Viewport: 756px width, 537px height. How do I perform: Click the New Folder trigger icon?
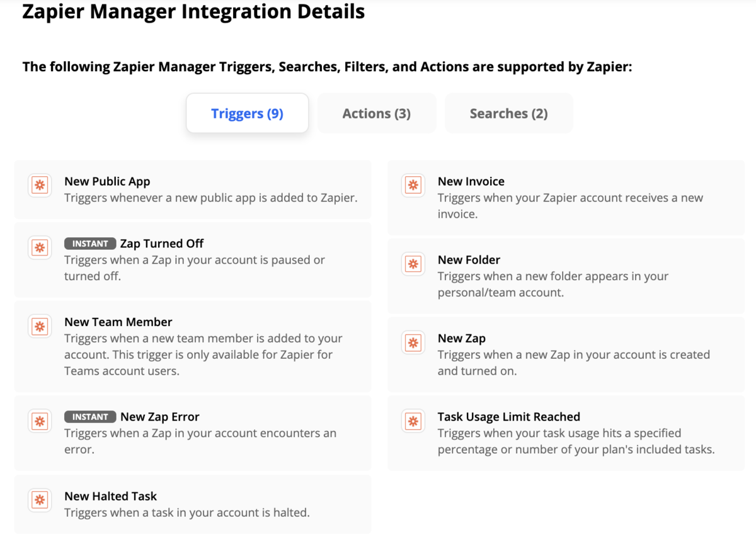pos(413,264)
